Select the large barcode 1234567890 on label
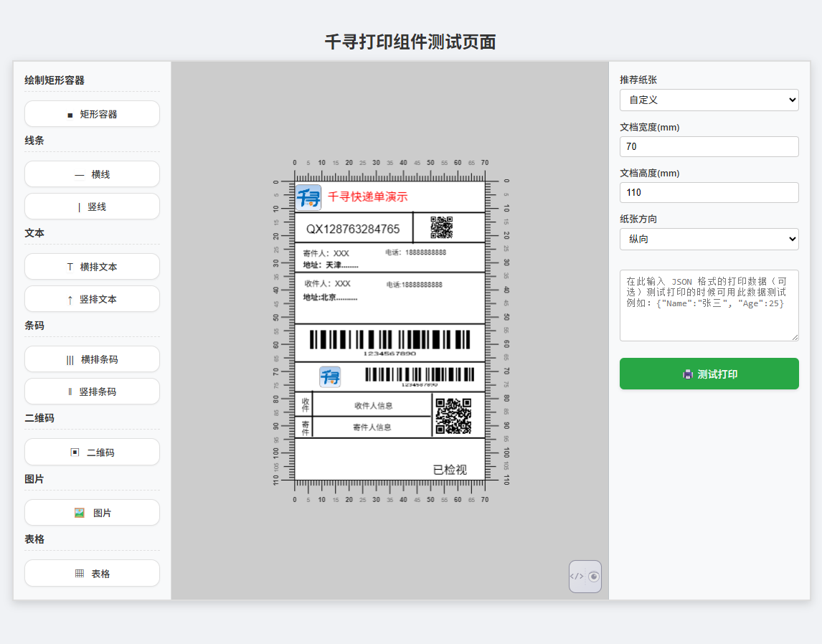Viewport: 822px width, 644px height. pyautogui.click(x=389, y=343)
